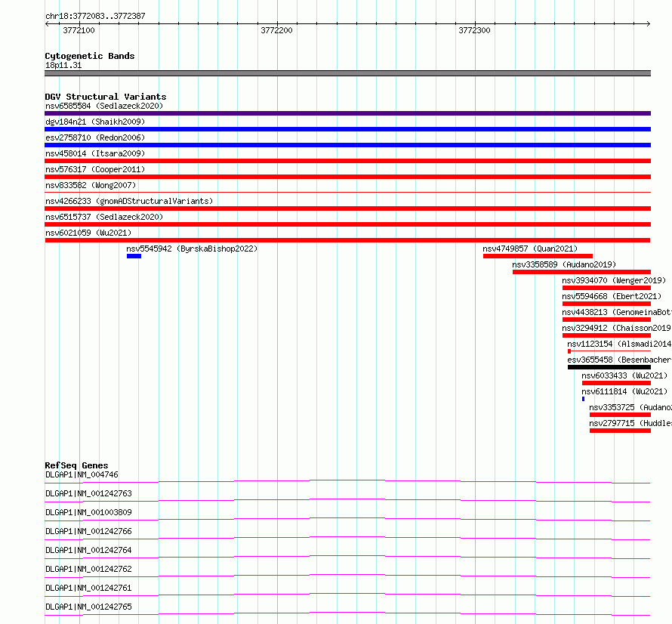Select the small blue nsv5545942 variant bar
This screenshot has width=672, height=624.
134,256
